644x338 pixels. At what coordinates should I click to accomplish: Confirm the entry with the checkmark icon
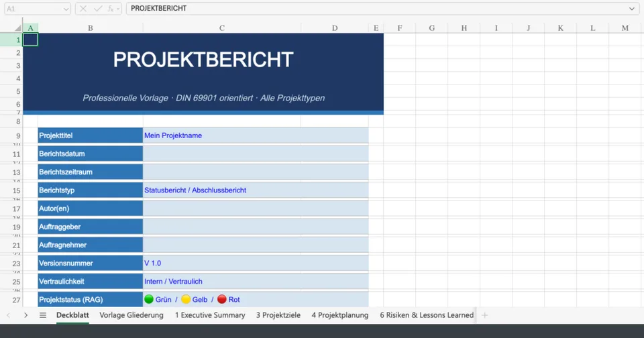(98, 9)
